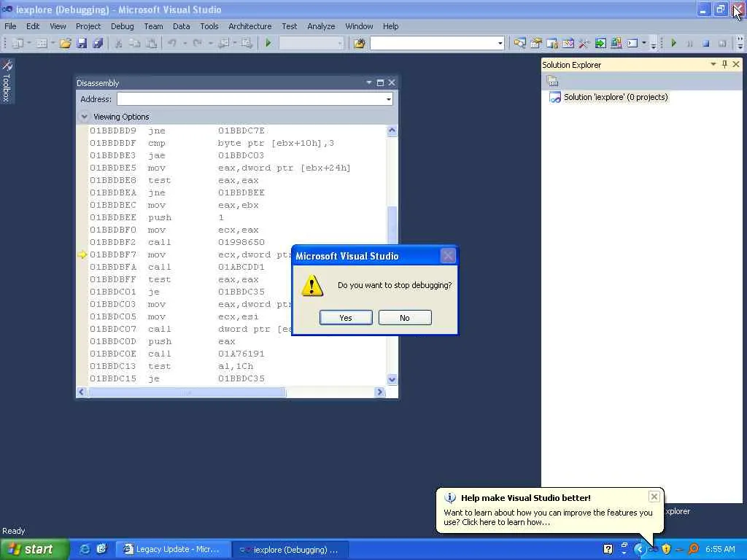747x560 pixels.
Task: Click the Team Explorer toolbar icon
Action: [x=616, y=43]
